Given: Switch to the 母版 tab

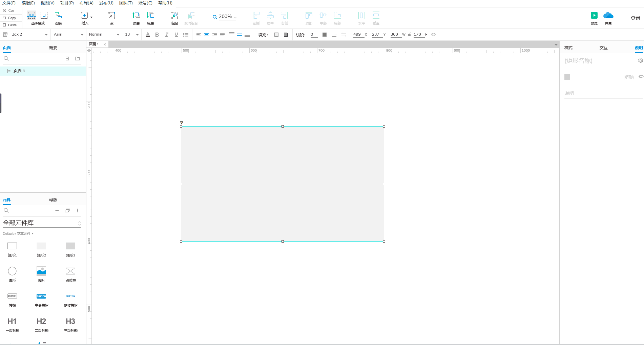Looking at the screenshot, I should (53, 200).
